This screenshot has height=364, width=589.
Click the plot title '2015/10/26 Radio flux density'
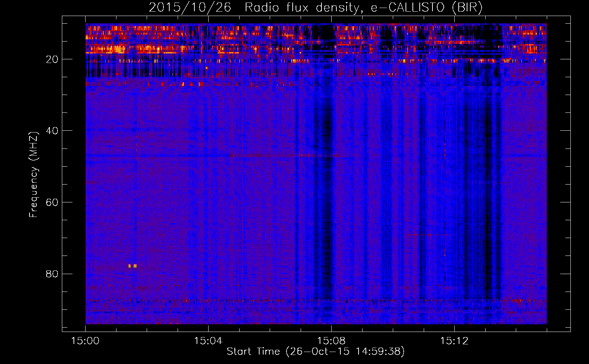[x=254, y=8]
